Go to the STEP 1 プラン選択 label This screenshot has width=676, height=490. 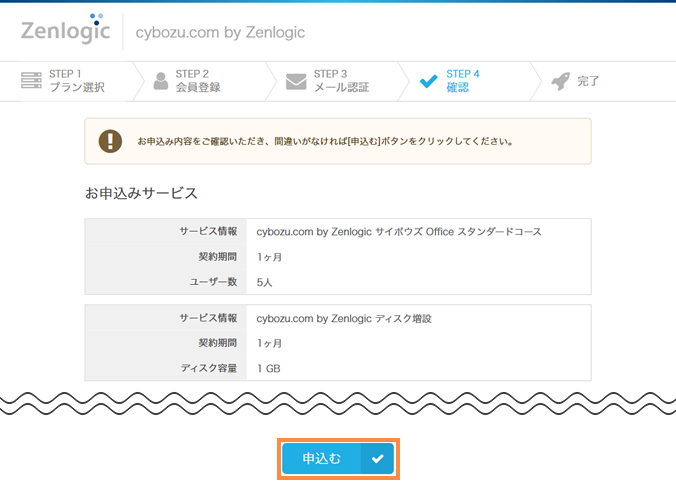pyautogui.click(x=76, y=81)
